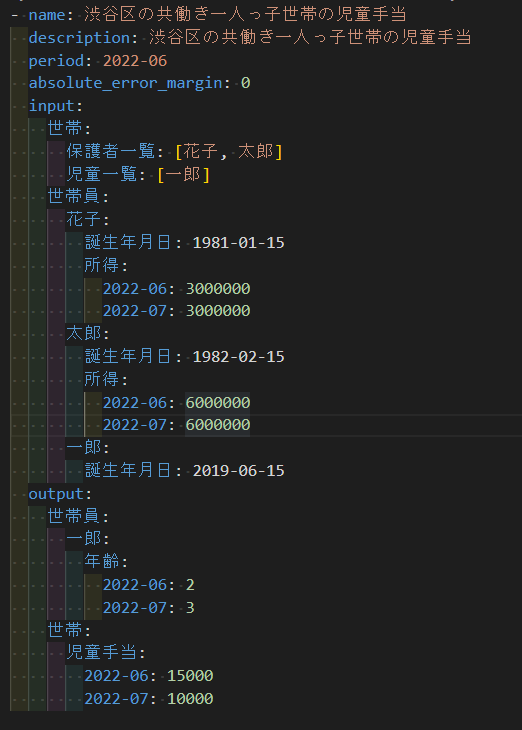The width and height of the screenshot is (522, 730).
Task: Click the 一郎 key under output
Action: (x=83, y=538)
